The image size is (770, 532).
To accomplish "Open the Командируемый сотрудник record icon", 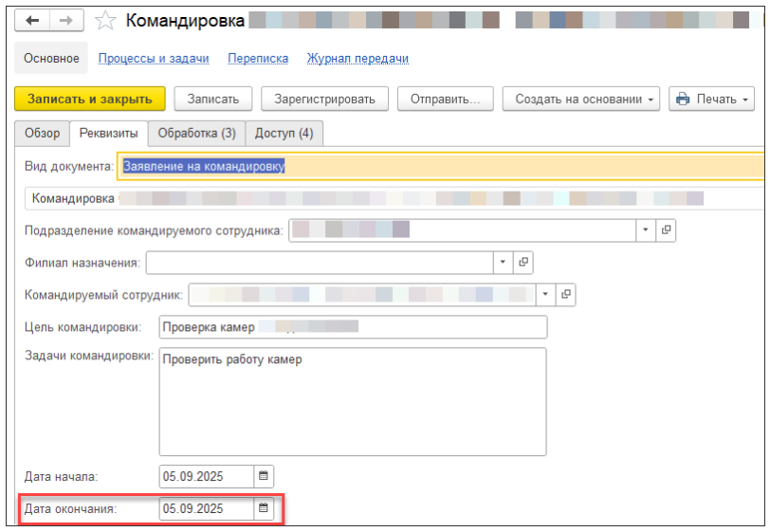I will click(x=566, y=294).
